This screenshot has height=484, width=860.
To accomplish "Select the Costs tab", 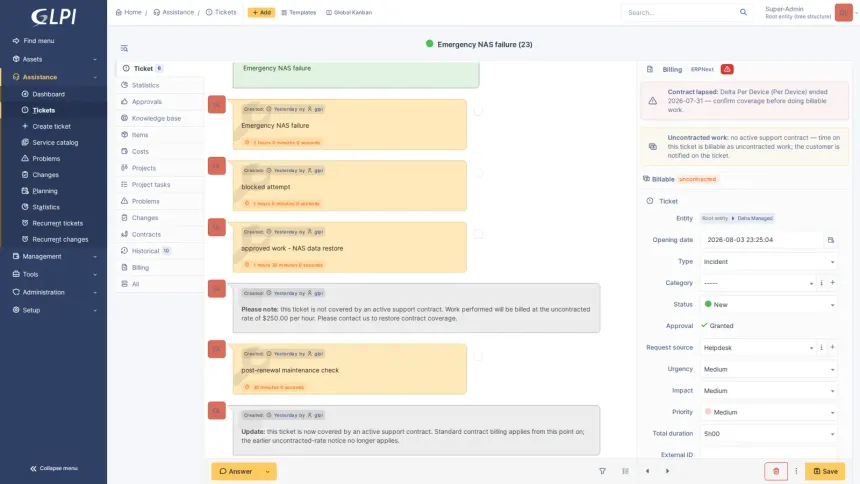I will (160, 151).
